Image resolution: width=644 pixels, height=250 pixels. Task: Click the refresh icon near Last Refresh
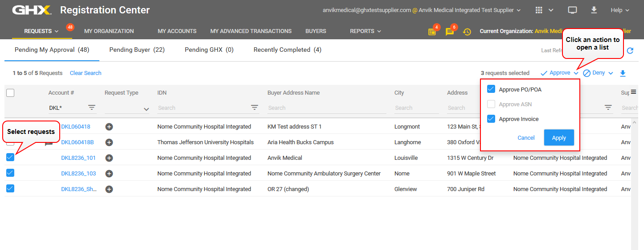pyautogui.click(x=630, y=50)
